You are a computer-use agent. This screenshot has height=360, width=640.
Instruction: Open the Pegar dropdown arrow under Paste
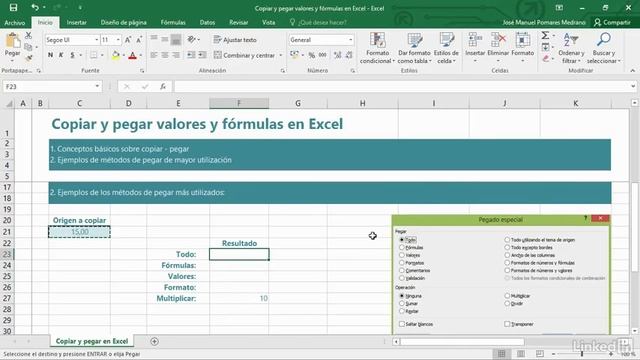coord(12,60)
